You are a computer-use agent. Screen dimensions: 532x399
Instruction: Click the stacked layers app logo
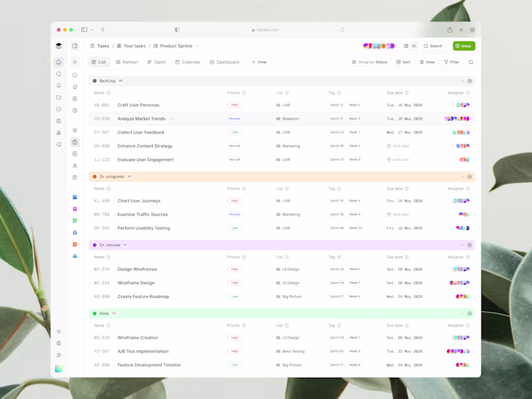[59, 46]
